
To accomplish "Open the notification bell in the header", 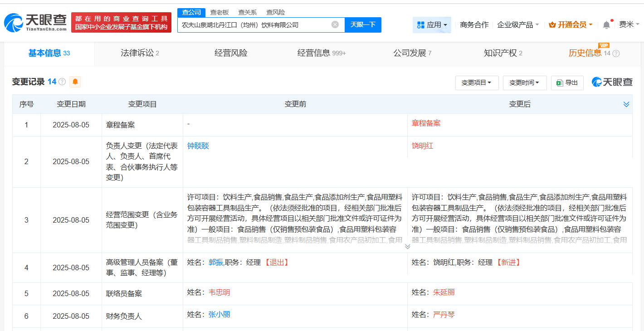I will 606,25.
